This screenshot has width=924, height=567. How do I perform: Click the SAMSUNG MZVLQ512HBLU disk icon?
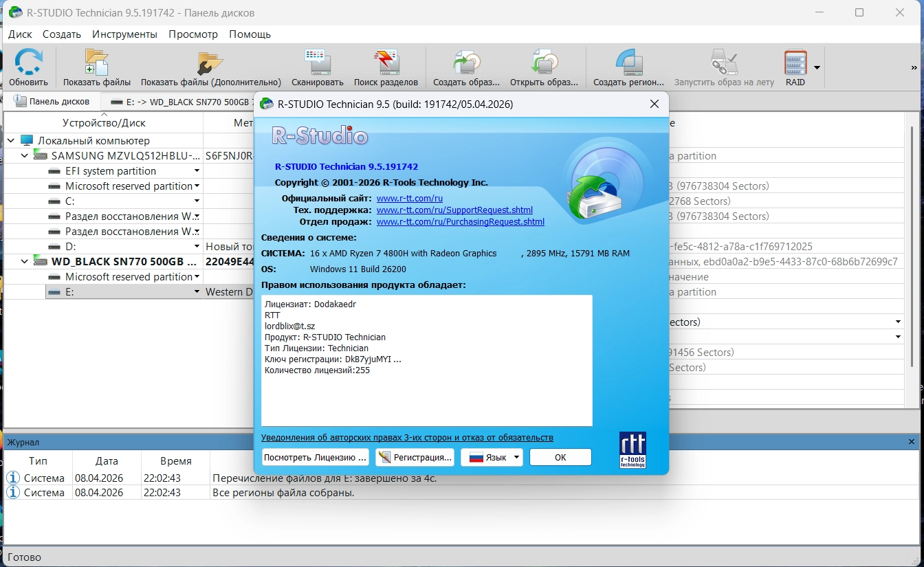[x=41, y=155]
